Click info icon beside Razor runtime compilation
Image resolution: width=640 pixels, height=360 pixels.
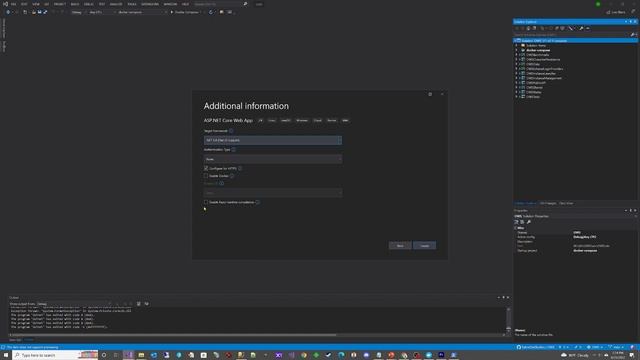tap(258, 202)
